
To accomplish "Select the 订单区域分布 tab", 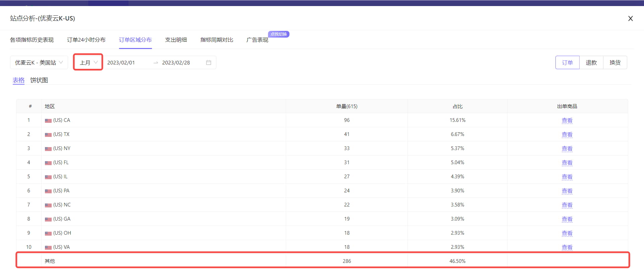I will coord(135,40).
